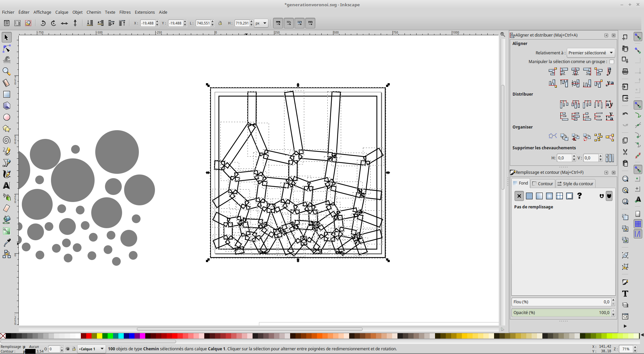This screenshot has width=644, height=354.
Task: Open the Chemin menu
Action: (94, 12)
